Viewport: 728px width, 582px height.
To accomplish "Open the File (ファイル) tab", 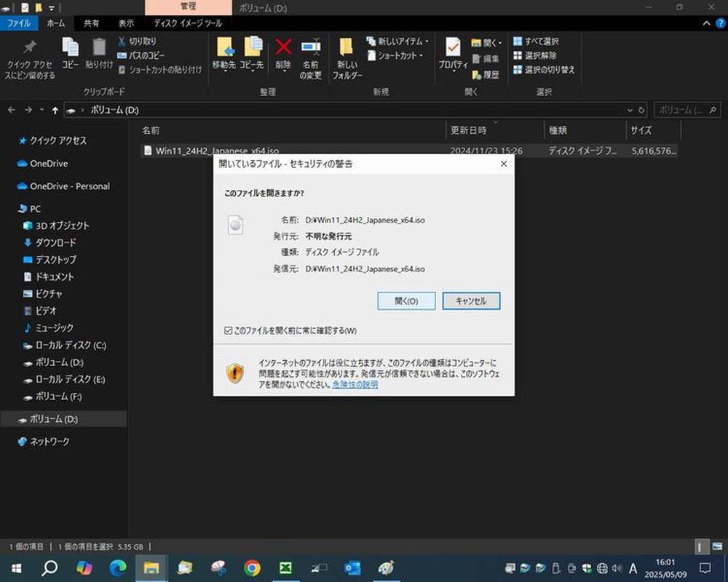I will tap(19, 23).
